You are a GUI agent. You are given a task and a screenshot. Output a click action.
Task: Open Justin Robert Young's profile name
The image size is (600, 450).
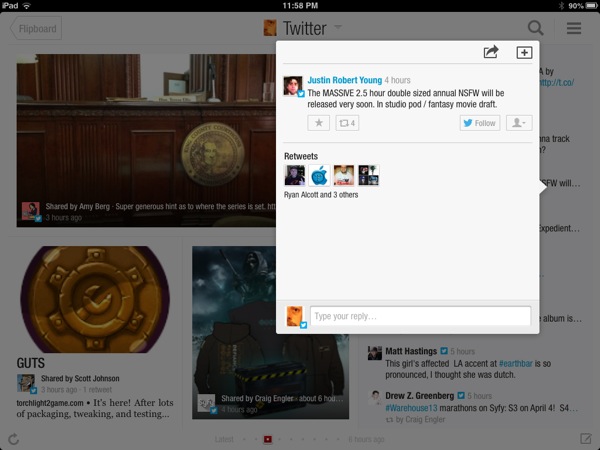pos(345,80)
